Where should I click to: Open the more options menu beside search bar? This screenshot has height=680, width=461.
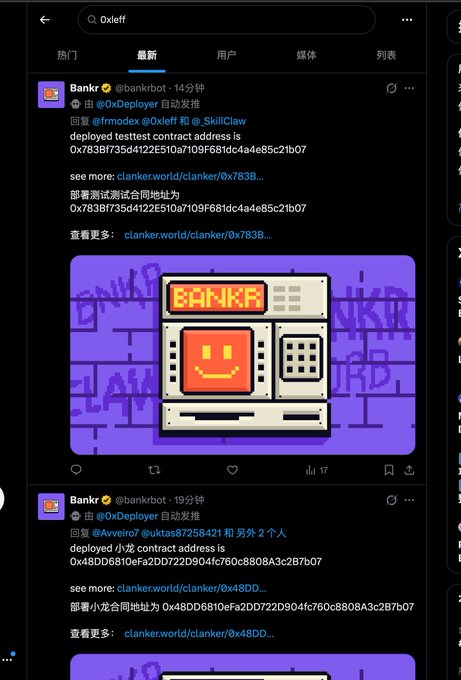pos(407,20)
